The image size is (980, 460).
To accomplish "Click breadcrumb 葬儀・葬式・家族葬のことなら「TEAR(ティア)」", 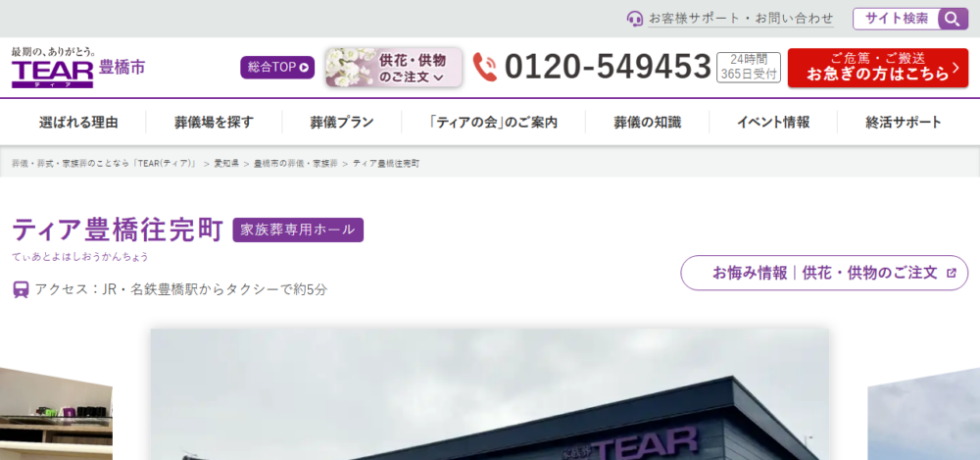I will (105, 164).
